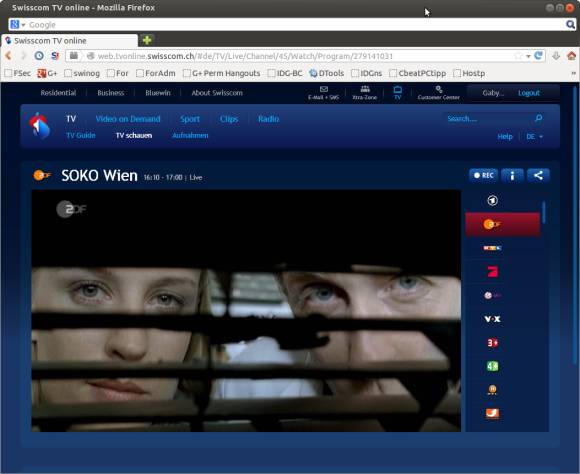Open the Aufnahmen submenu

tap(190, 135)
